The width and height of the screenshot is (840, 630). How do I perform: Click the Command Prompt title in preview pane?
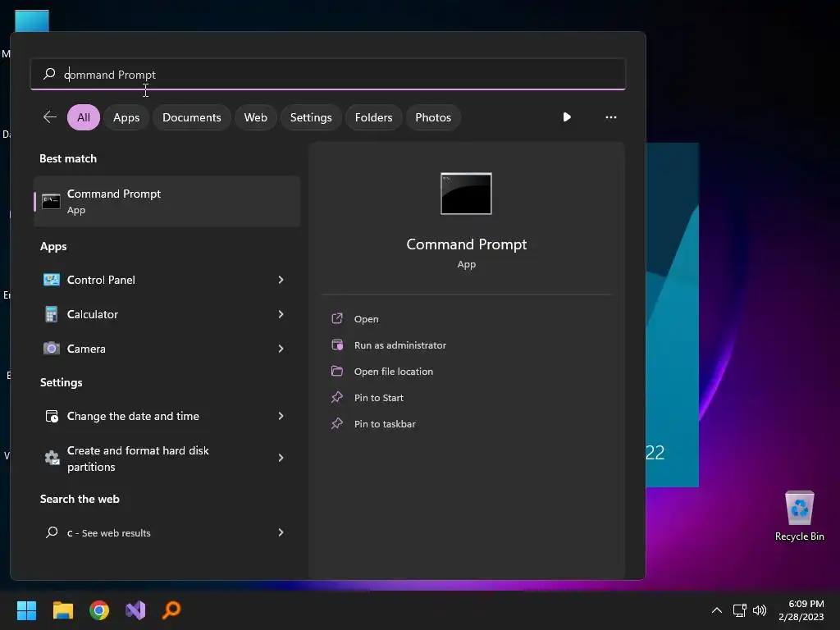coord(466,244)
